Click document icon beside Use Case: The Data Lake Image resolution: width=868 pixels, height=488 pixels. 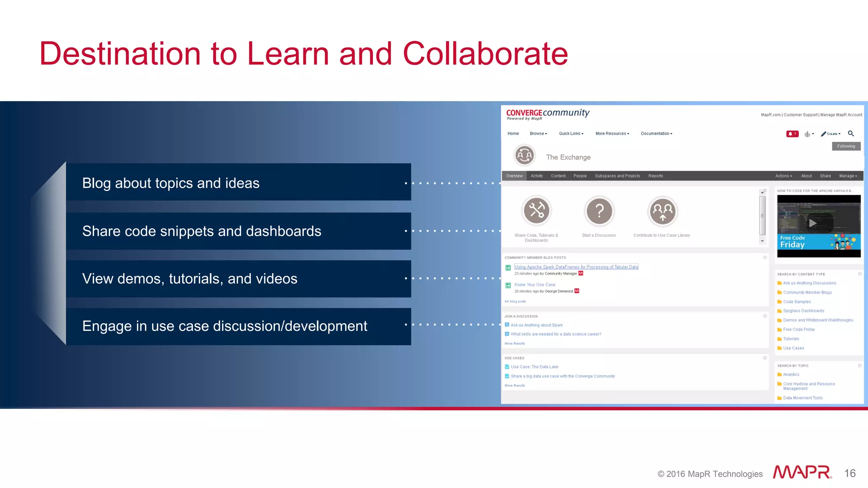[x=507, y=367]
